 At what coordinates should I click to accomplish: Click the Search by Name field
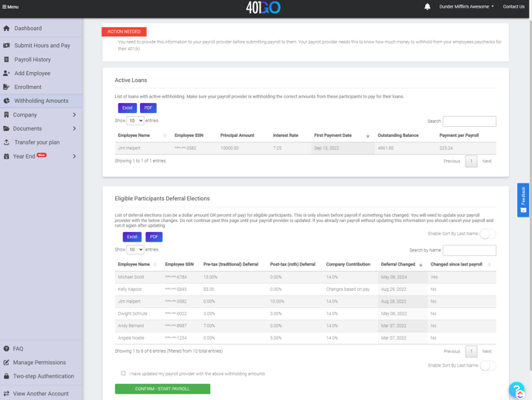tap(469, 251)
